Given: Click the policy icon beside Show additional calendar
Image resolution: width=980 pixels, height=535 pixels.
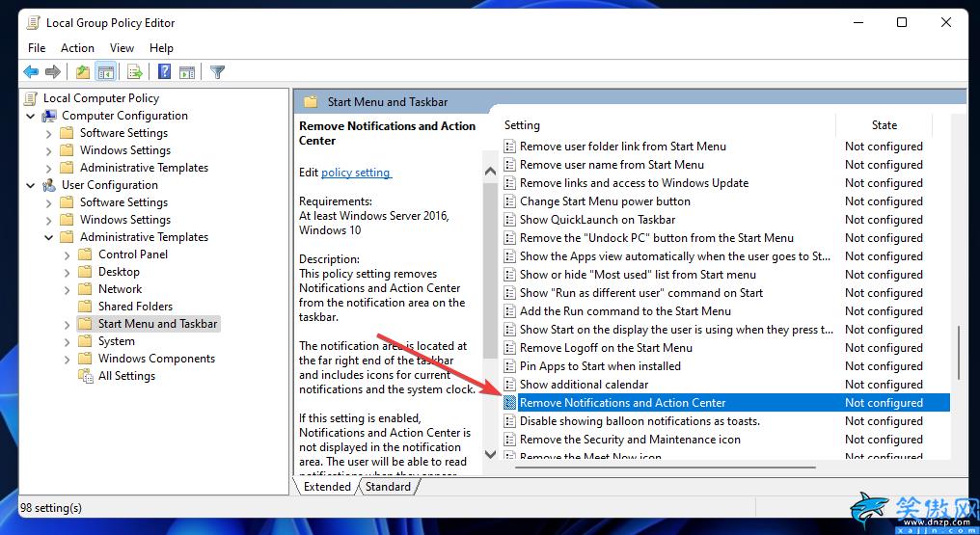Looking at the screenshot, I should coord(510,385).
